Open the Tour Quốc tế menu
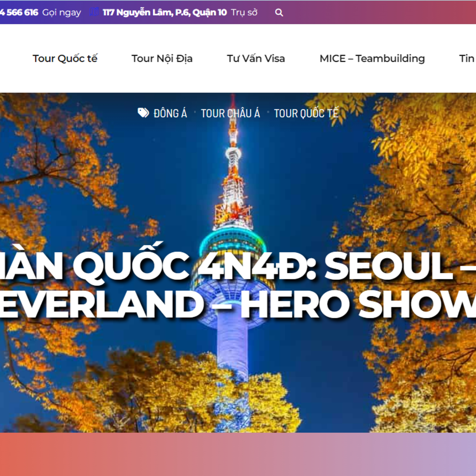This screenshot has height=476, width=476. 65,59
